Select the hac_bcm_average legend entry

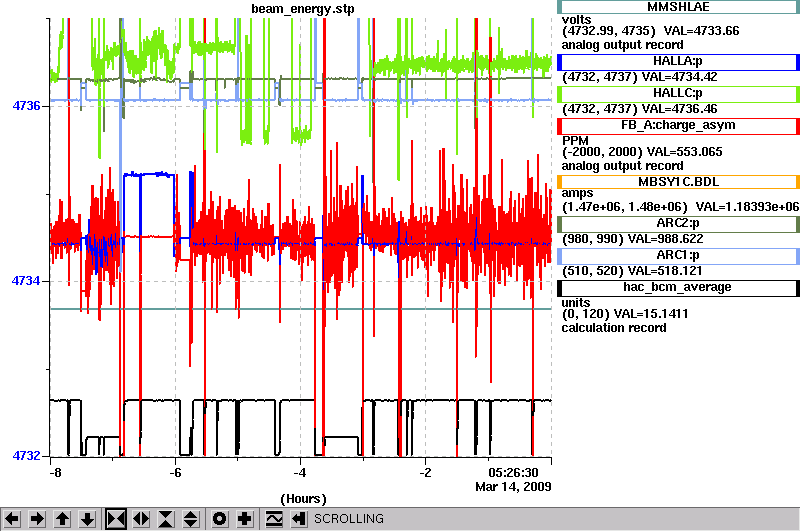click(678, 288)
